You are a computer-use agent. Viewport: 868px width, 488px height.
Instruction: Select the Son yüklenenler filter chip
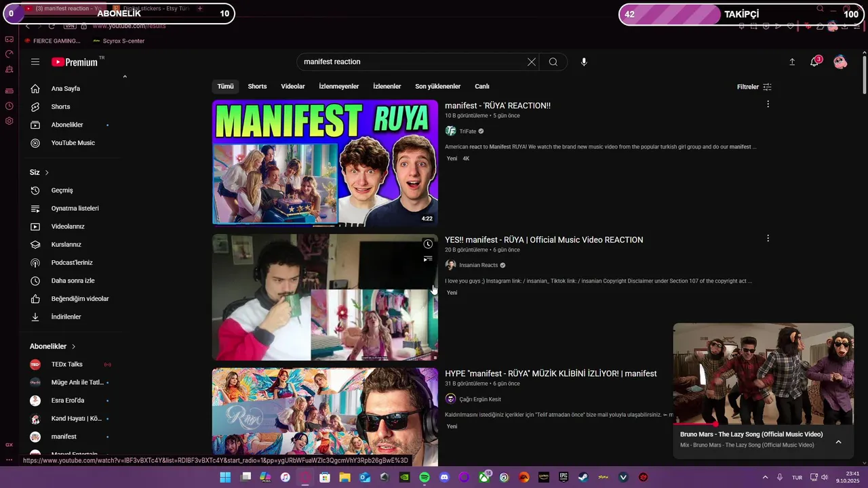[437, 87]
